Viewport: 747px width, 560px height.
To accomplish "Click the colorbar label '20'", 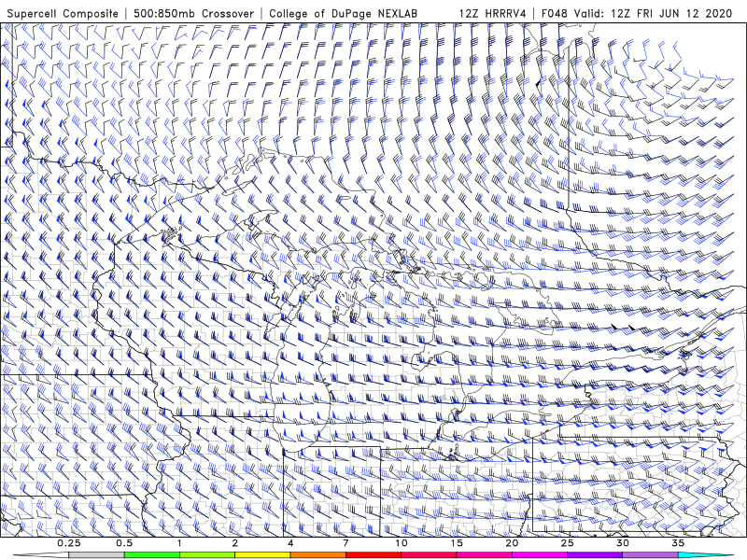I will (512, 543).
